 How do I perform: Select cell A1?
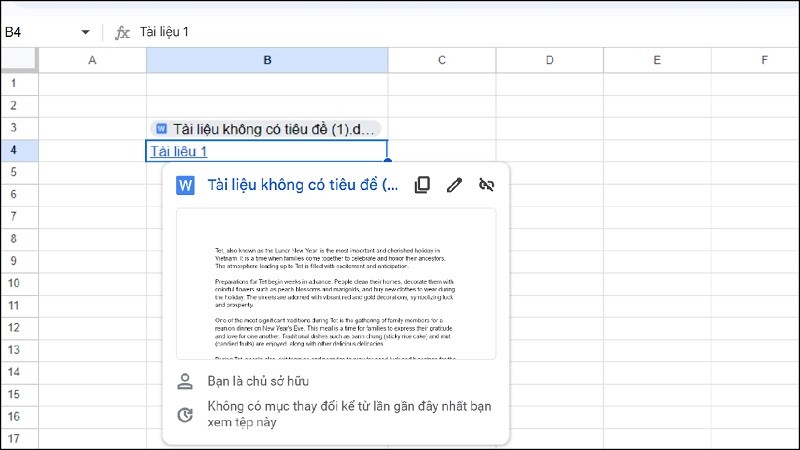(x=92, y=83)
